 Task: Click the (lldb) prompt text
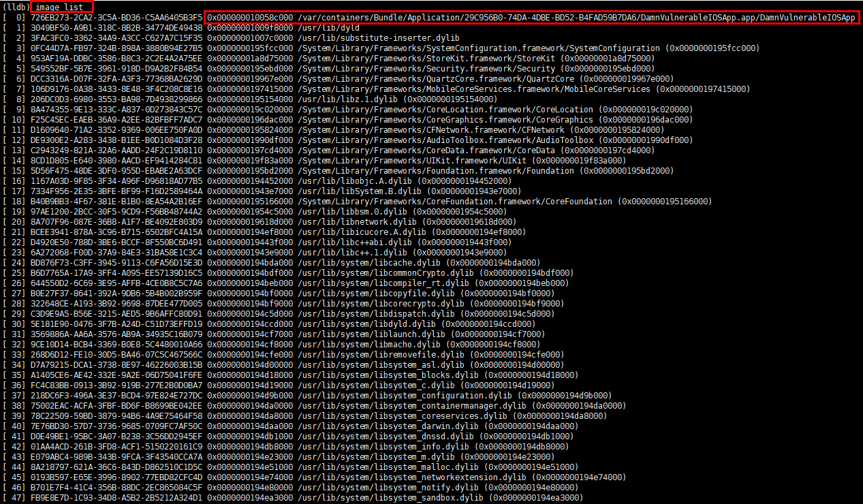16,7
